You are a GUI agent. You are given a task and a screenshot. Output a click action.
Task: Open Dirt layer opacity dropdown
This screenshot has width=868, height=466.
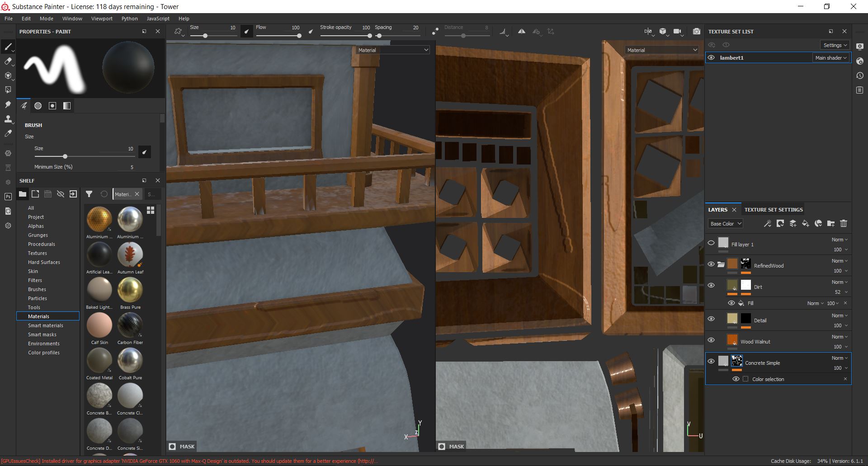[841, 292]
